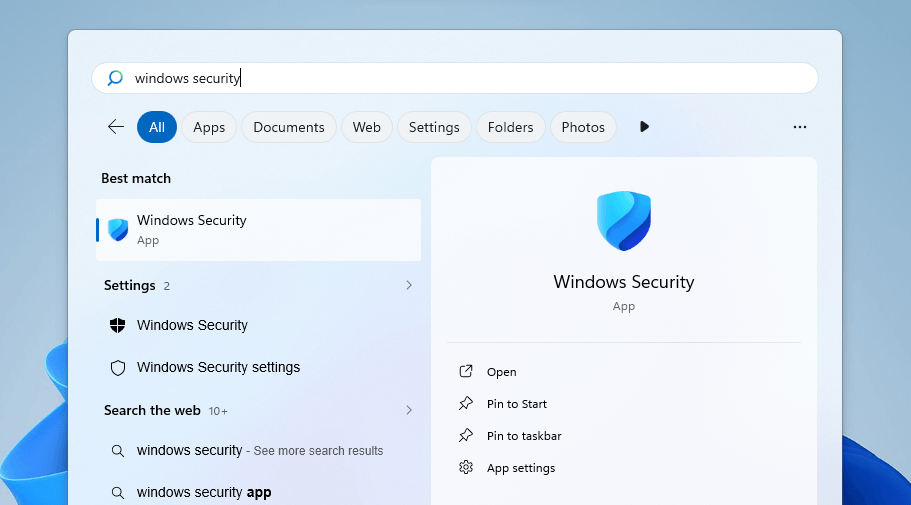Filter results by Photos

pos(583,127)
